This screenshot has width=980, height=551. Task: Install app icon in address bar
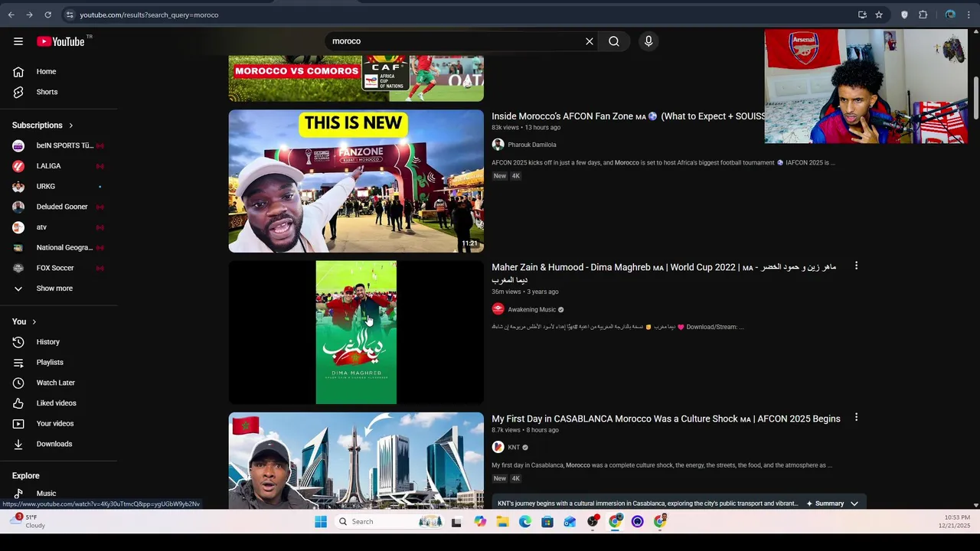862,15
